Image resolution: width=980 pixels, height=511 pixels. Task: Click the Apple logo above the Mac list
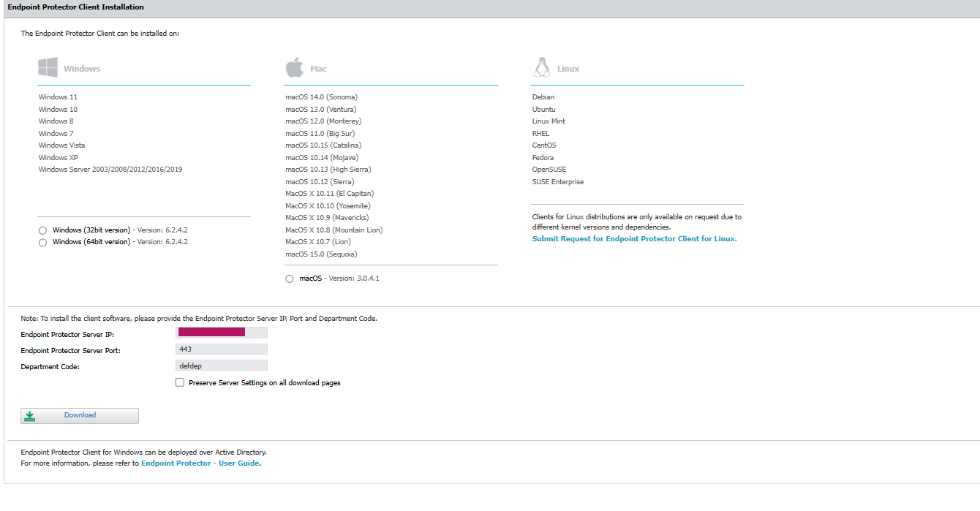click(293, 66)
